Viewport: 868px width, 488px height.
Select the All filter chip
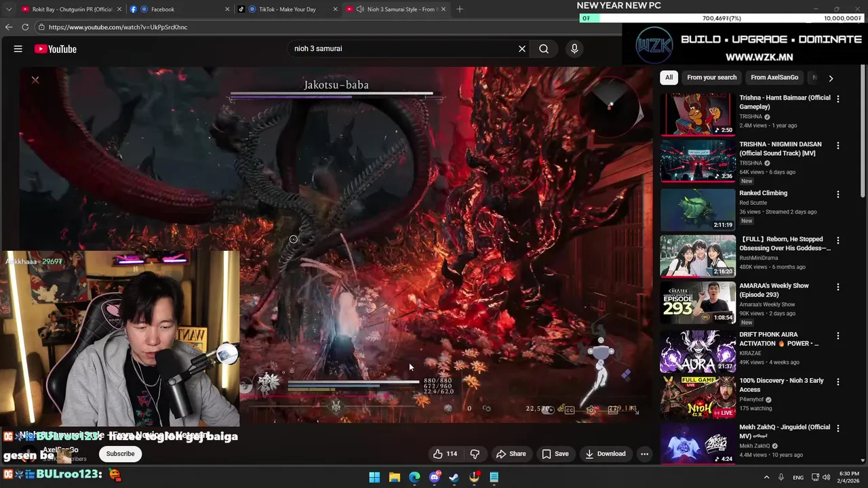(669, 77)
